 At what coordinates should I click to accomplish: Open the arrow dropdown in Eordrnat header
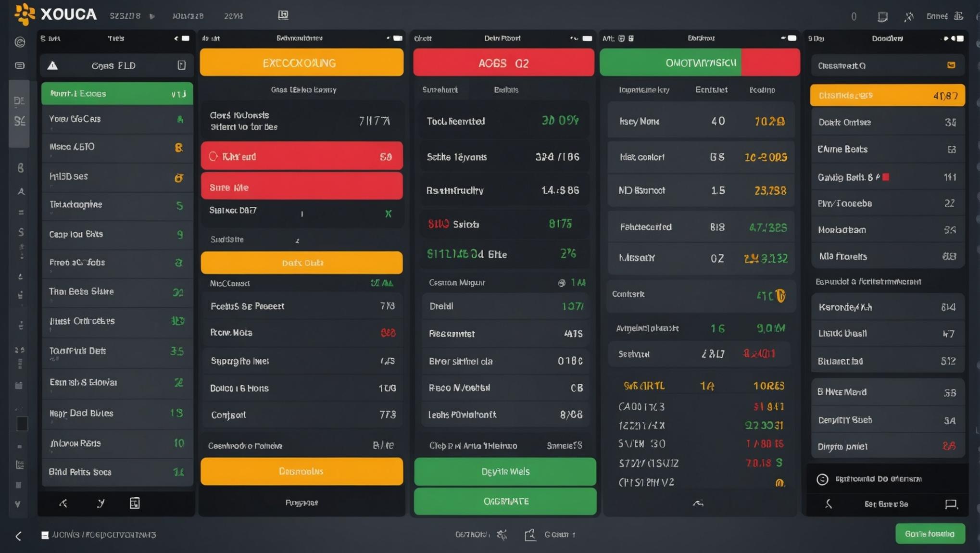tap(783, 38)
